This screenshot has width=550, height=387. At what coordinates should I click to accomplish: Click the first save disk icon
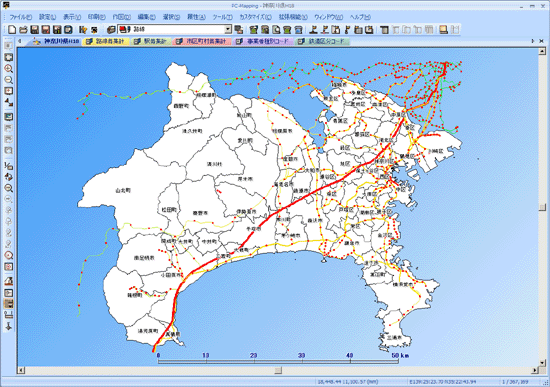34,29
